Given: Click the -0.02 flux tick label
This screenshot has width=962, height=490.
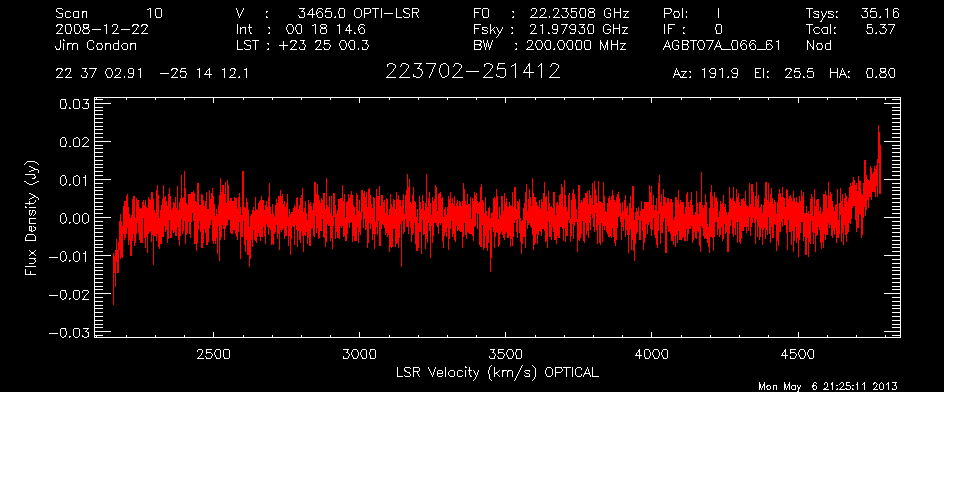Looking at the screenshot, I should pos(69,295).
